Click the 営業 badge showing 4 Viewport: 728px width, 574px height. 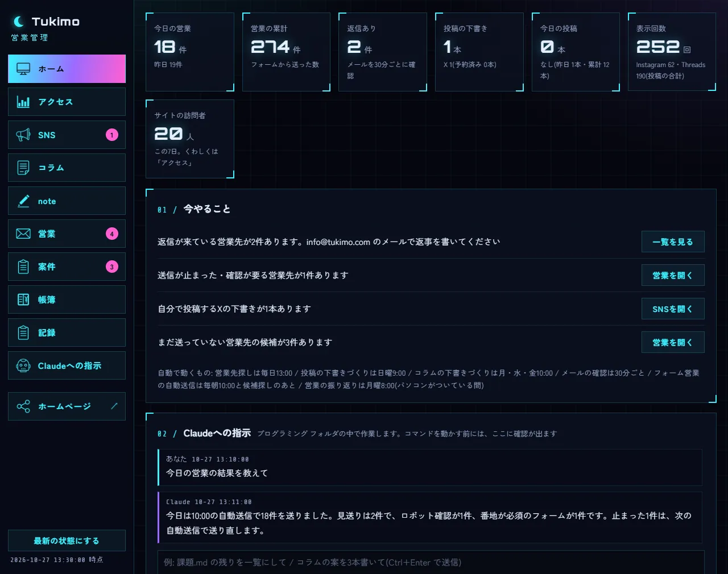(112, 234)
